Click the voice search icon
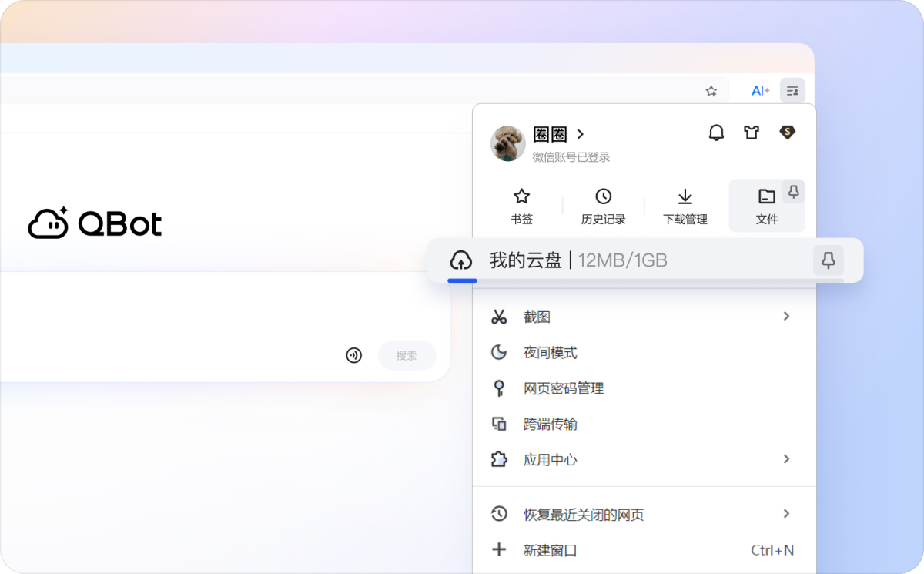 click(353, 355)
